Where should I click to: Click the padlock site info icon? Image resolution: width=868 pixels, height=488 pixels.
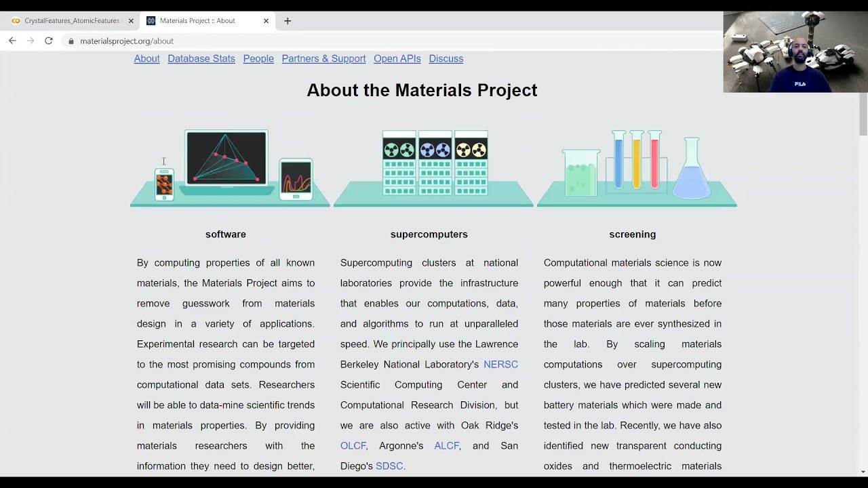pos(71,41)
